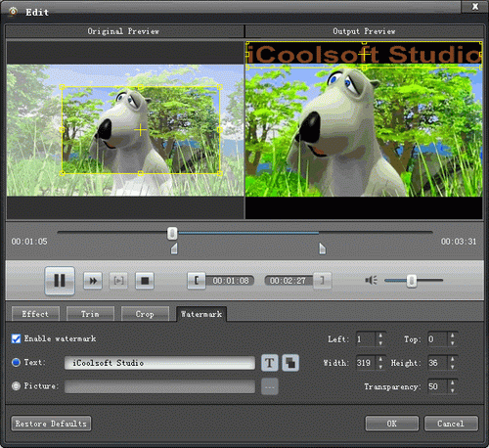
Task: Increase Transparency with up arrow
Action: pos(452,383)
